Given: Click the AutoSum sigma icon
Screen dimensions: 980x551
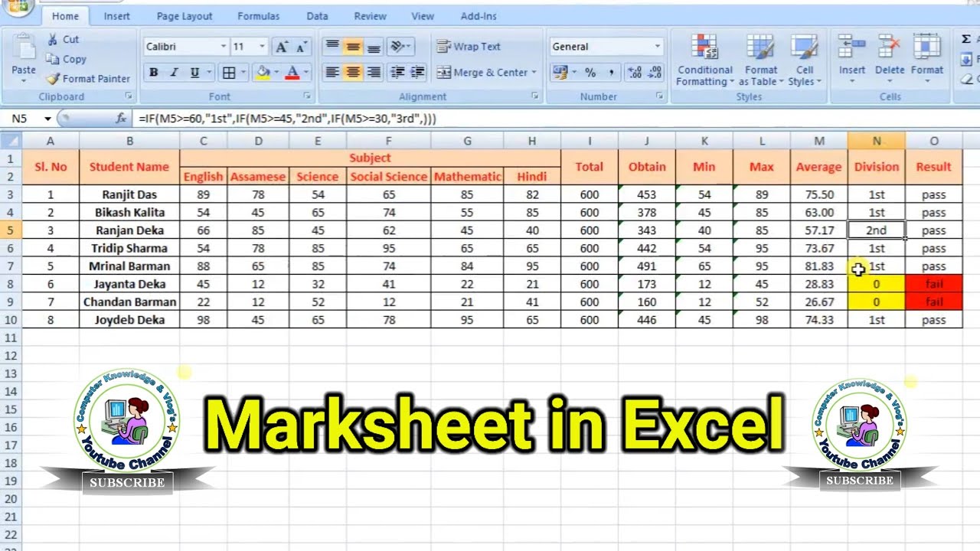Looking at the screenshot, I should 966,39.
